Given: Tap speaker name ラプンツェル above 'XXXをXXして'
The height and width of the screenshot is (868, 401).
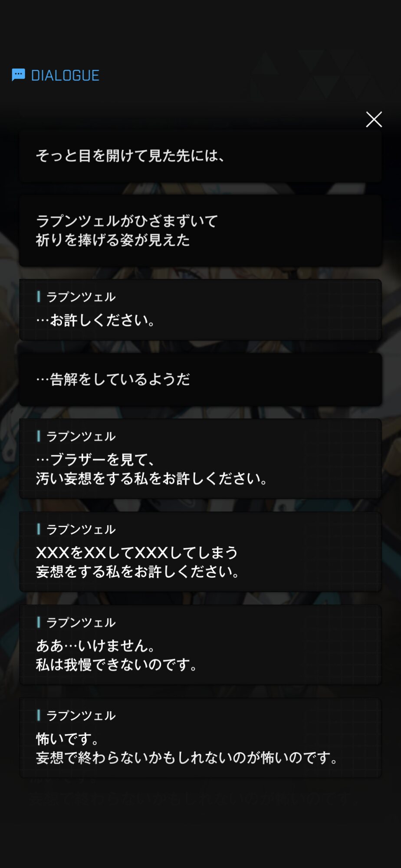Looking at the screenshot, I should [x=81, y=529].
